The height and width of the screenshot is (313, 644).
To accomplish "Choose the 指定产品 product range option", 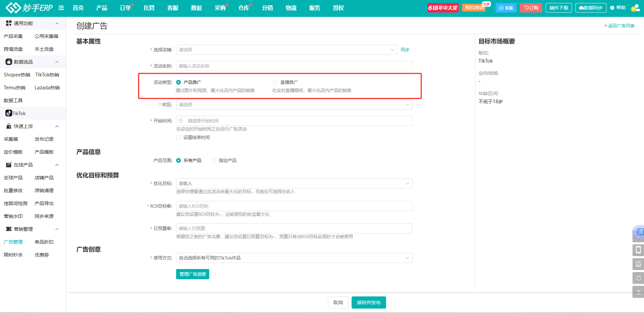I will click(214, 160).
